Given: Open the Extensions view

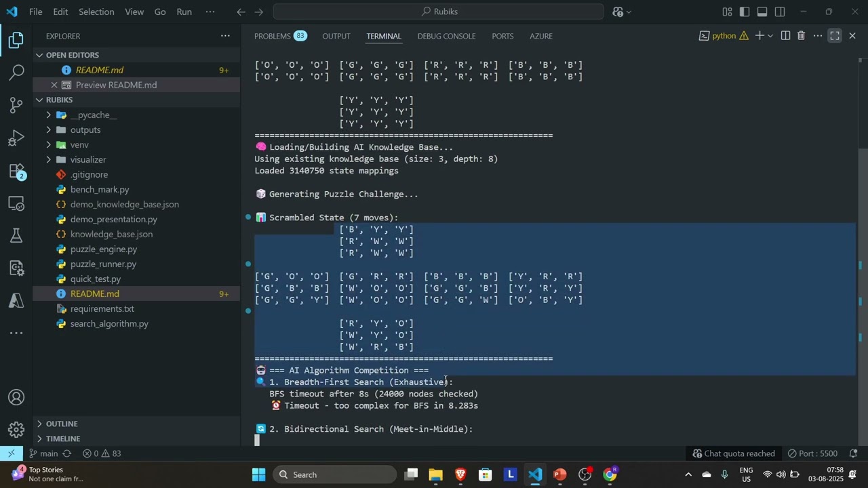Looking at the screenshot, I should (16, 171).
